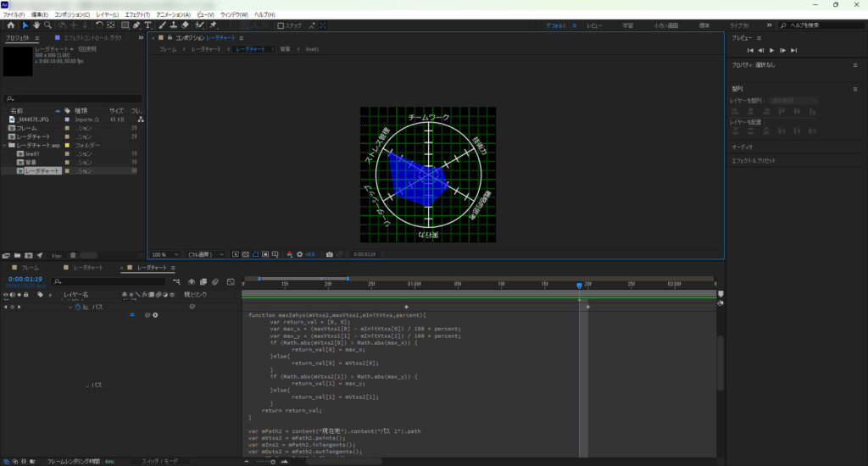Toggle mask and shape path visibility in viewer

255,254
